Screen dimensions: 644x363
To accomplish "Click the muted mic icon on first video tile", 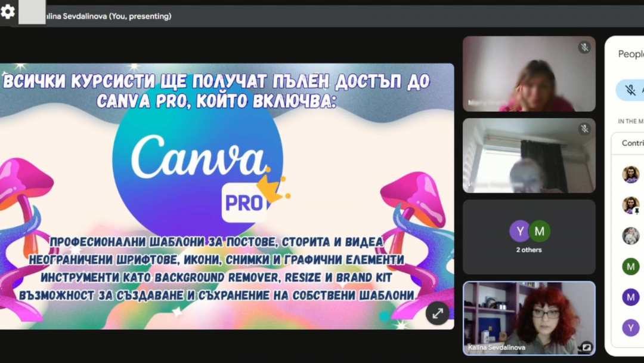I will (x=584, y=47).
